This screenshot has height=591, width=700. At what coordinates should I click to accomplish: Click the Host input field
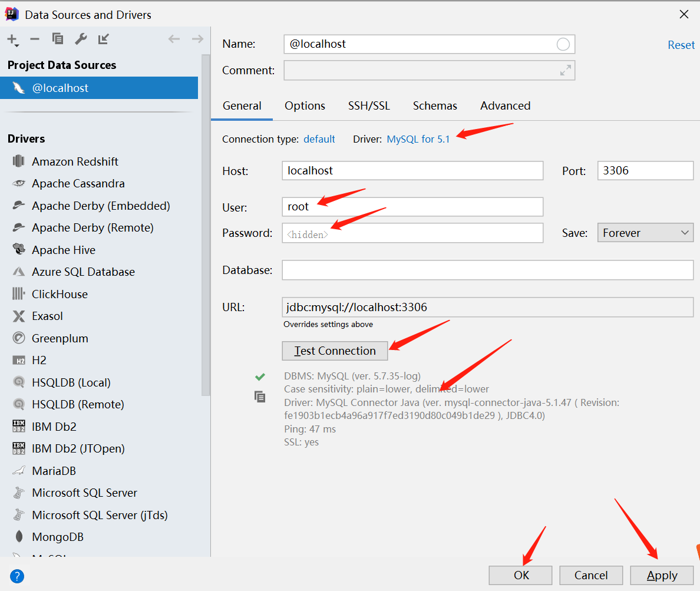[412, 170]
